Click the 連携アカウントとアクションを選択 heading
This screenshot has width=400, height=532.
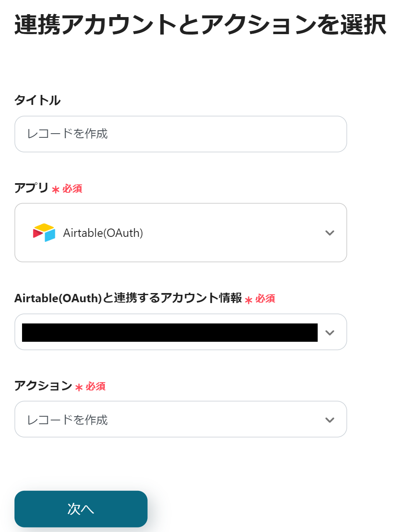click(x=200, y=25)
